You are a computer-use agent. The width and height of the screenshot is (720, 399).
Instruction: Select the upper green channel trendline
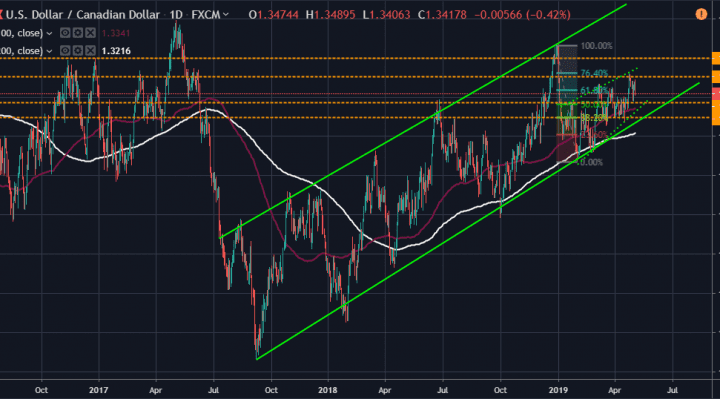coord(422,121)
